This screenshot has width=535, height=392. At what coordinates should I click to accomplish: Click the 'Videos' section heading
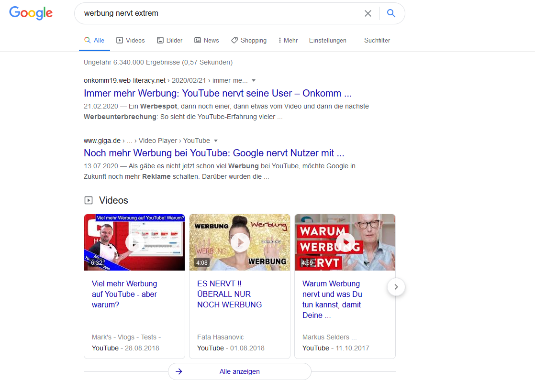pyautogui.click(x=113, y=200)
